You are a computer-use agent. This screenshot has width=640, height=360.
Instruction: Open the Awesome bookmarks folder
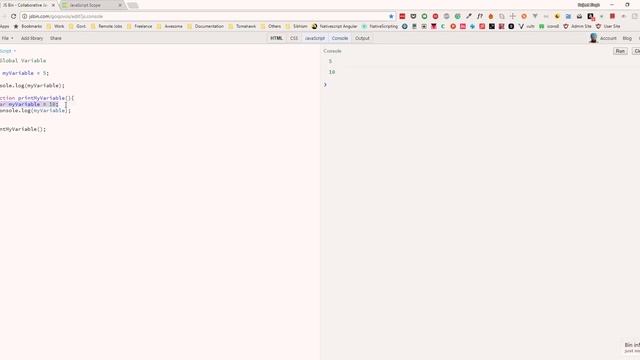coord(169,26)
